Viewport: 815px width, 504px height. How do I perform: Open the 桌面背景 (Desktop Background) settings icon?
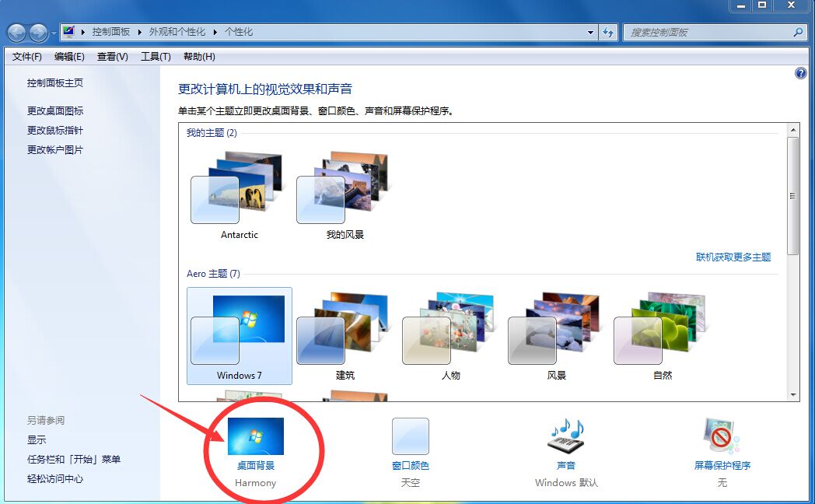254,436
